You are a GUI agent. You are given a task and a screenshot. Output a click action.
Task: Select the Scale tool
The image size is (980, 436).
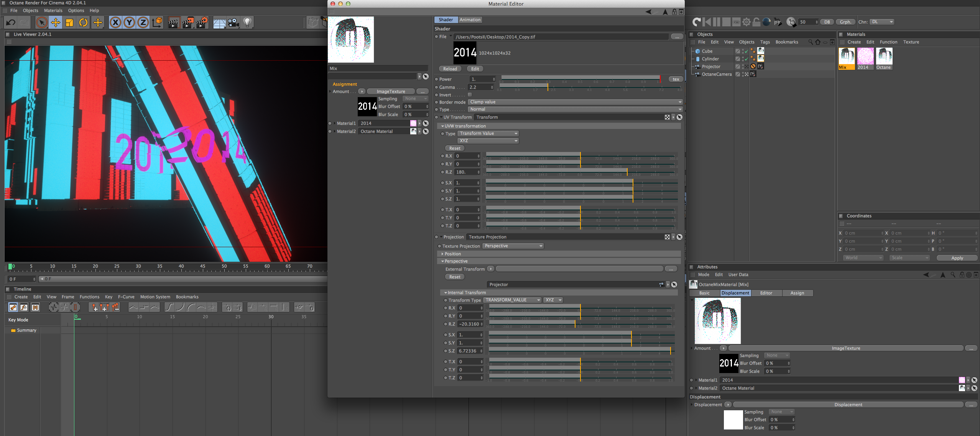69,23
